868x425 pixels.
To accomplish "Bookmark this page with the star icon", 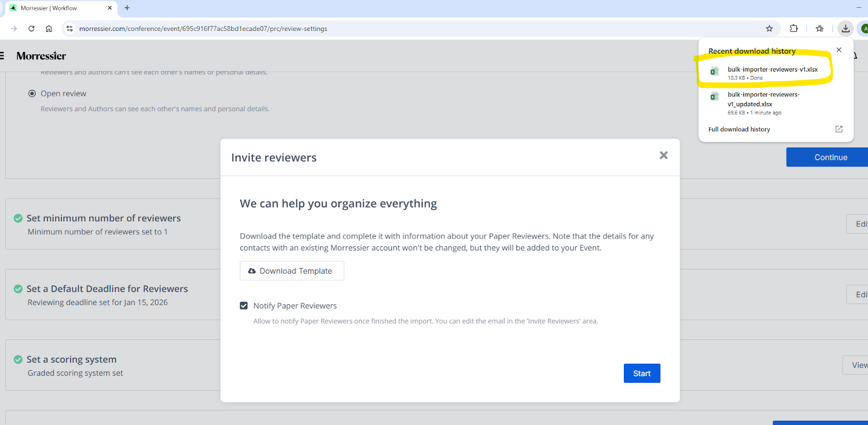I will coord(769,29).
